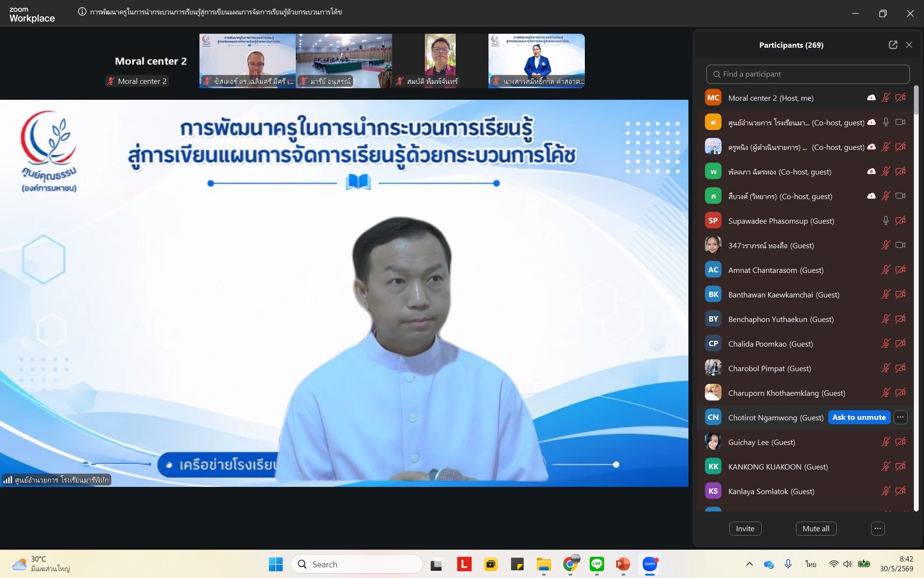Click cloud icon in ครูหนิง co-host row
The height and width of the screenshot is (578, 924).
[871, 147]
